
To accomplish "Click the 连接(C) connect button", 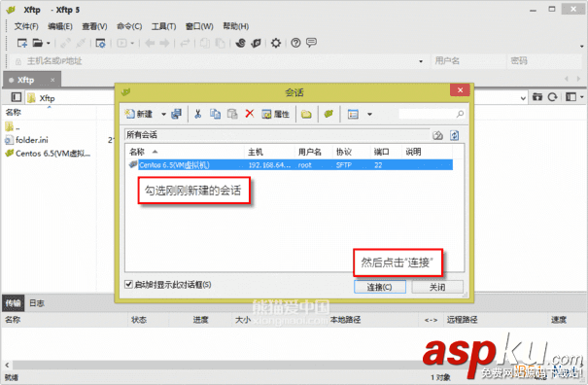I will pyautogui.click(x=379, y=287).
